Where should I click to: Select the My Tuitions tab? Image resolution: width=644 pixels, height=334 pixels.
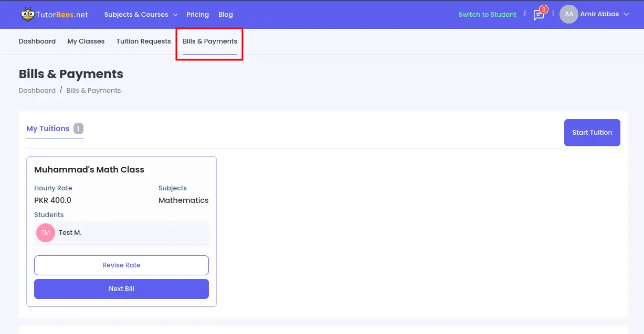tap(48, 128)
